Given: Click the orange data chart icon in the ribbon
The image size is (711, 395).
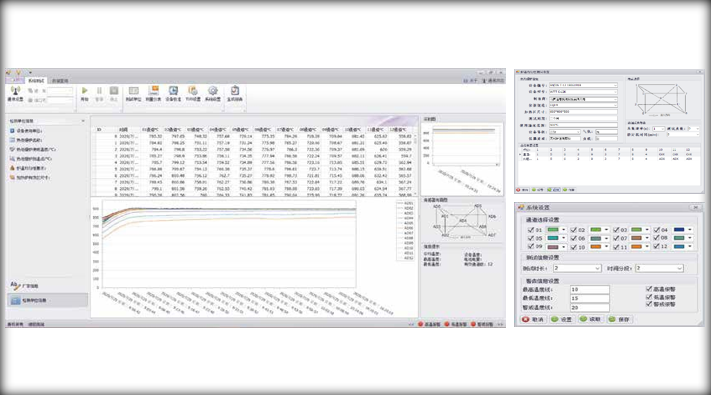Looking at the screenshot, I should [x=154, y=91].
